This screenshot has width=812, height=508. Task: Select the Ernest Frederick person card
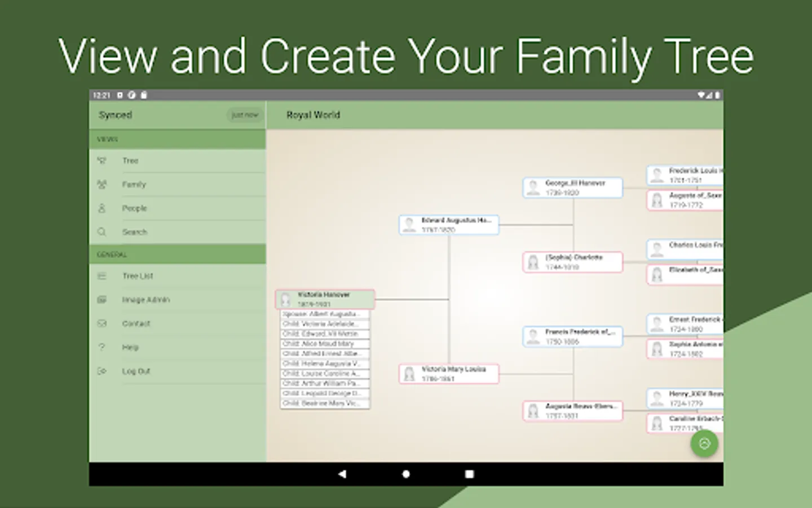click(685, 324)
